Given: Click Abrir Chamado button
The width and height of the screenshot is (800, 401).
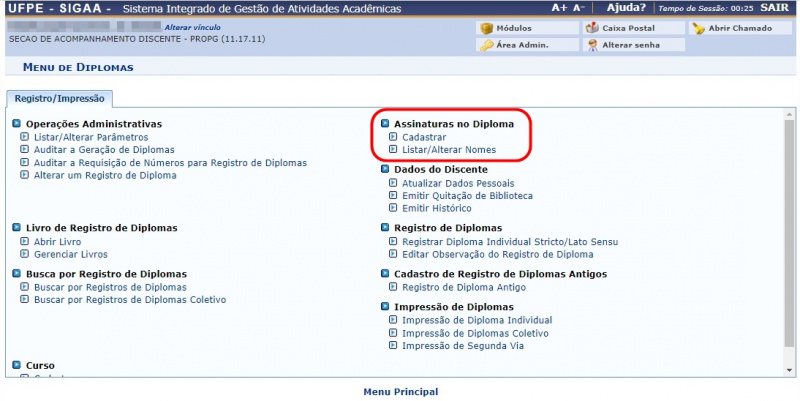Looking at the screenshot, I should [x=740, y=28].
